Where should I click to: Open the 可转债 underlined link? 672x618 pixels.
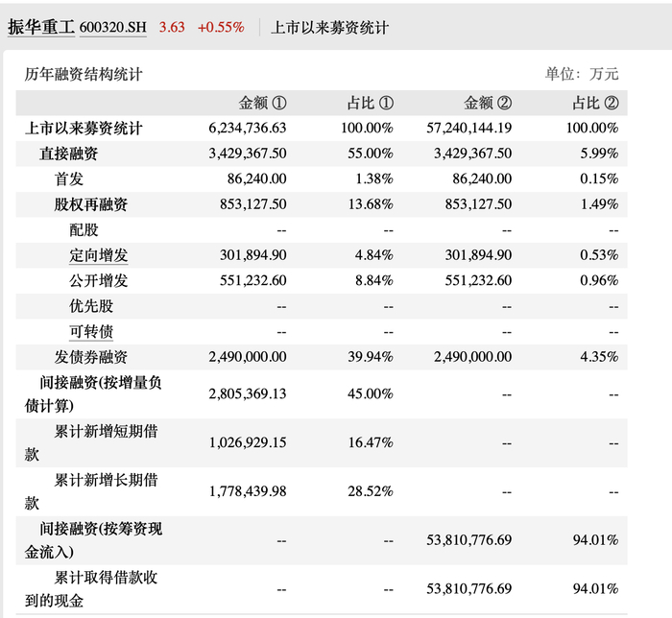pyautogui.click(x=91, y=331)
